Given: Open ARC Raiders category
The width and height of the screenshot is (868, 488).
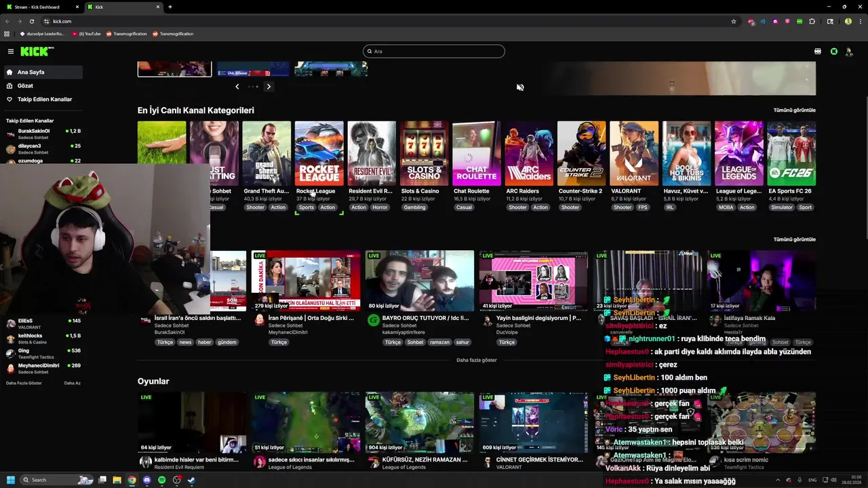Looking at the screenshot, I should coord(529,153).
